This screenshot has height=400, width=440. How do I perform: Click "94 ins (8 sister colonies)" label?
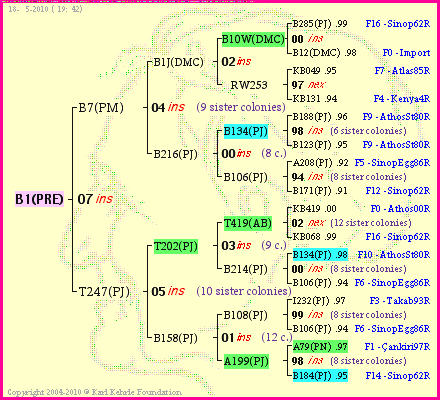(349, 177)
